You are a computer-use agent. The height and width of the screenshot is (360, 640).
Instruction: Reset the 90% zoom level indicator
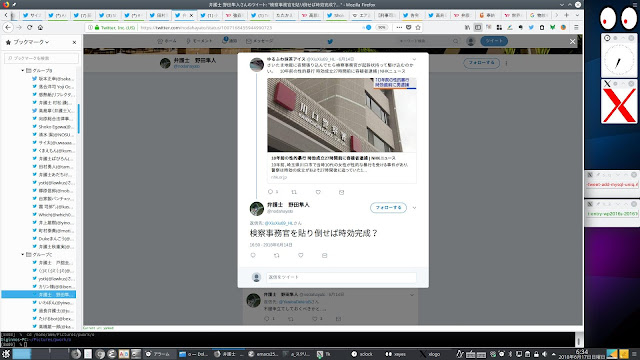382,27
